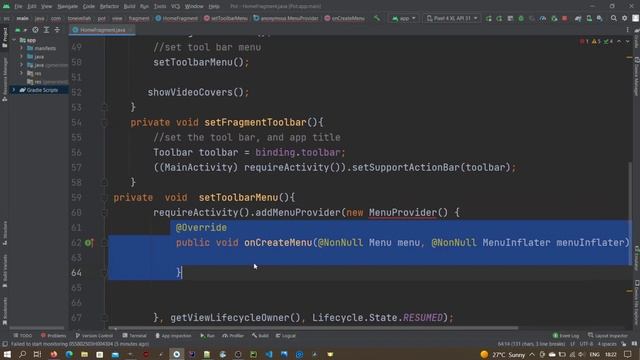Click the Profile app icon in toolbar

pyautogui.click(x=543, y=18)
